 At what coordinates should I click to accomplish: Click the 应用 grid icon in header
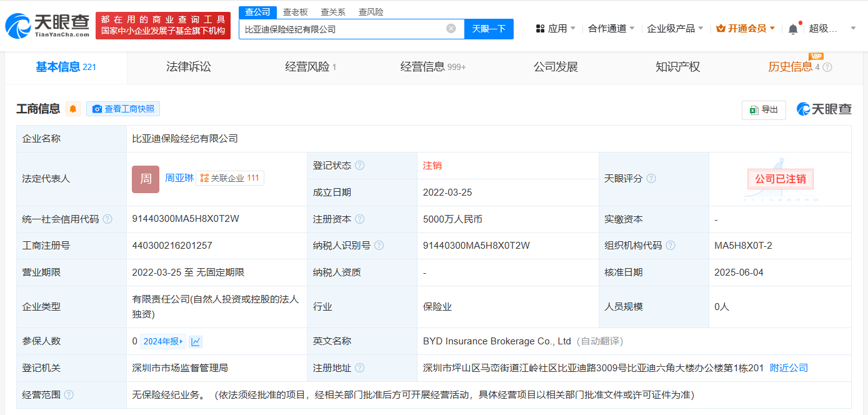(540, 29)
